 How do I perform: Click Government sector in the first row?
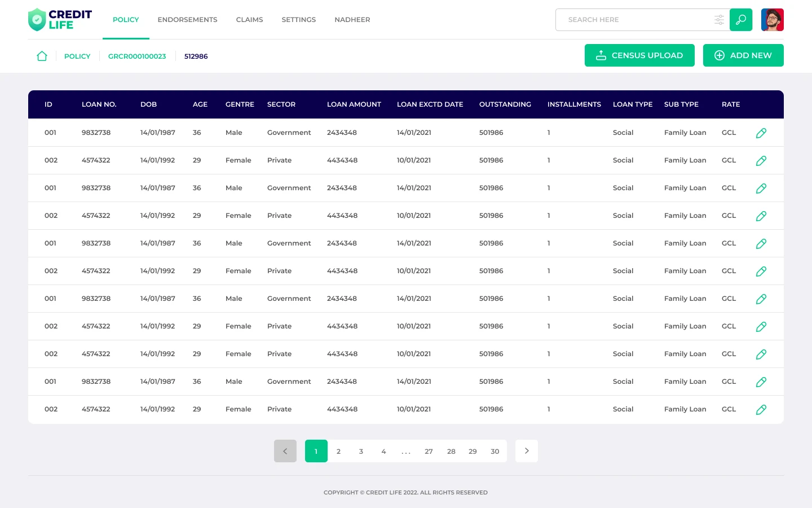(x=289, y=133)
